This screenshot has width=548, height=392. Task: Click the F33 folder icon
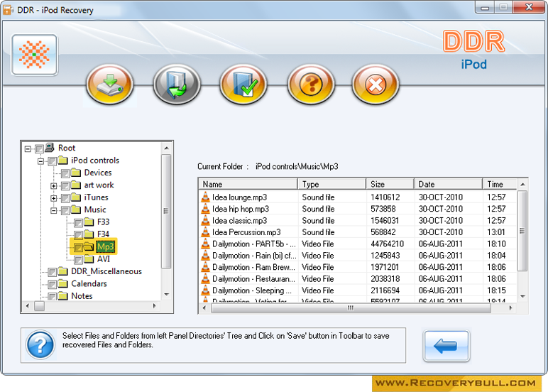pos(89,222)
